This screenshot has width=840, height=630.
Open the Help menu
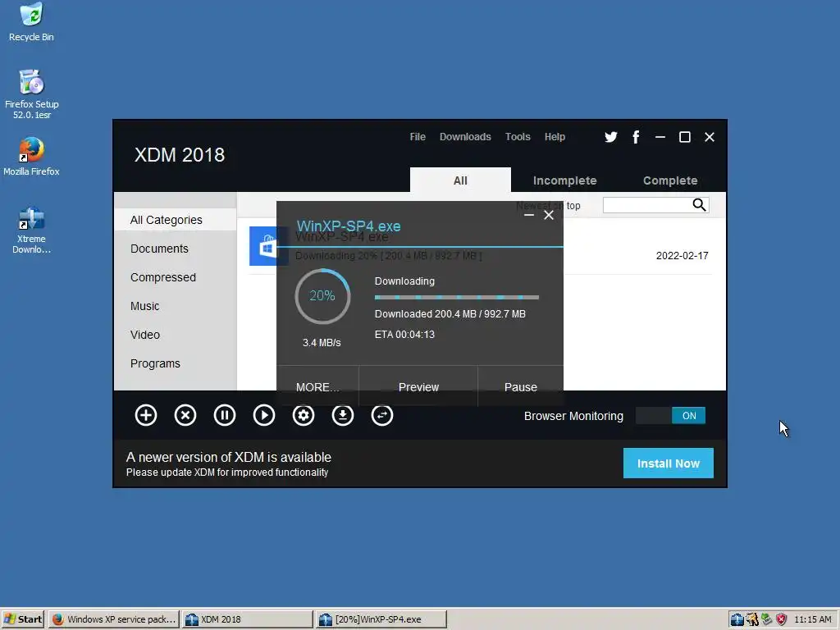click(555, 137)
